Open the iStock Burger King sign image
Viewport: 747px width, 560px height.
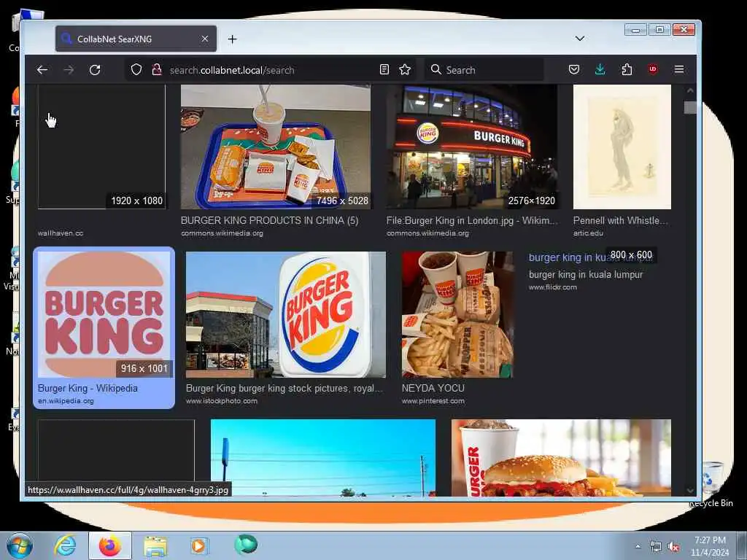click(x=286, y=314)
